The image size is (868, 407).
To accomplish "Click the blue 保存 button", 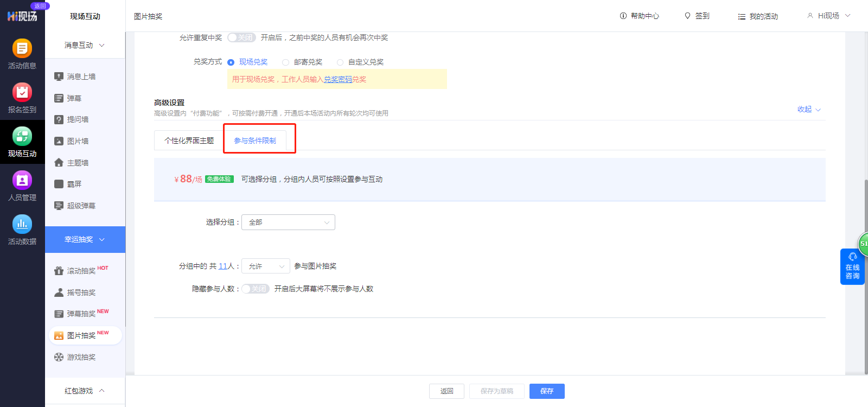I will (x=547, y=391).
